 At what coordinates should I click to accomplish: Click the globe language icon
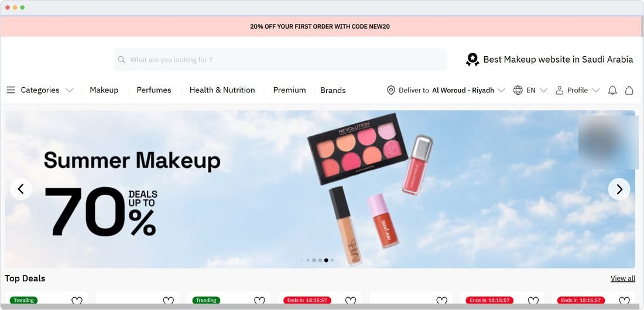pyautogui.click(x=518, y=90)
